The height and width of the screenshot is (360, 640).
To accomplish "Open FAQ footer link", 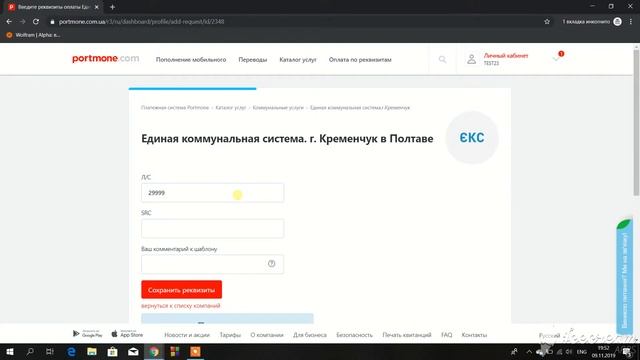I will point(447,335).
